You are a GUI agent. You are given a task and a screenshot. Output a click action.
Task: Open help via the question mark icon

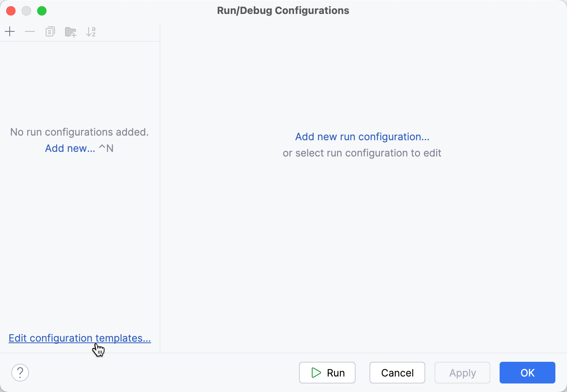(x=20, y=373)
